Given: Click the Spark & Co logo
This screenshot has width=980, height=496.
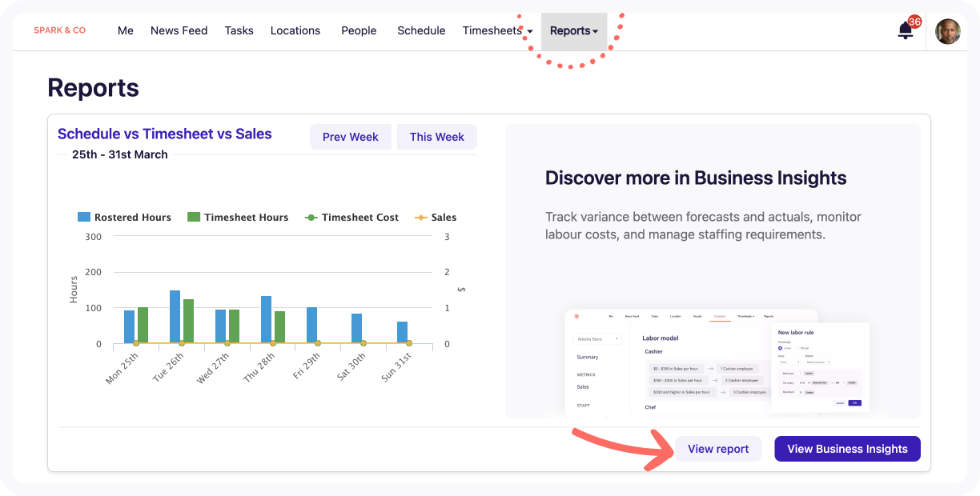Looking at the screenshot, I should point(59,30).
